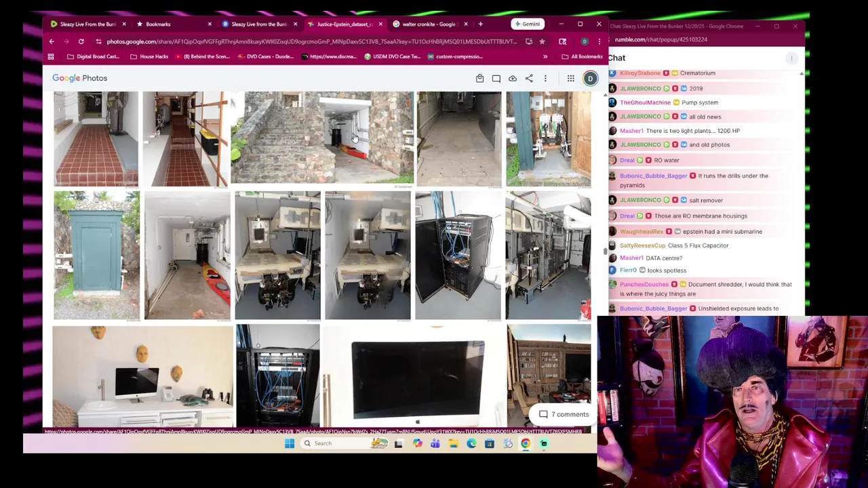Open the Windows Start menu

pos(290,443)
